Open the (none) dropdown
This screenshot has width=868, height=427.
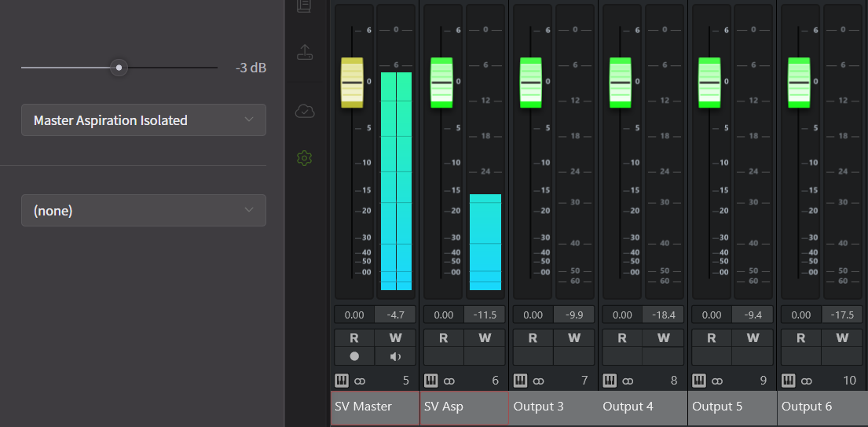coord(144,211)
